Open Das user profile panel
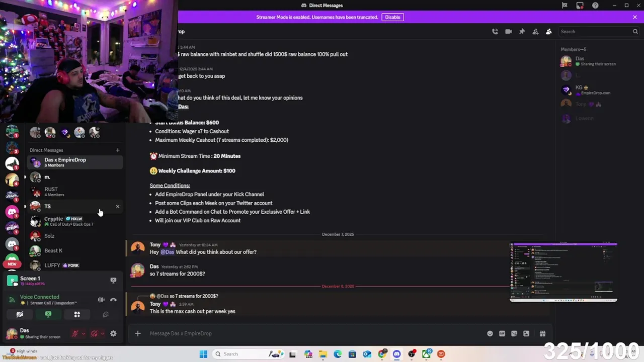 (34, 333)
